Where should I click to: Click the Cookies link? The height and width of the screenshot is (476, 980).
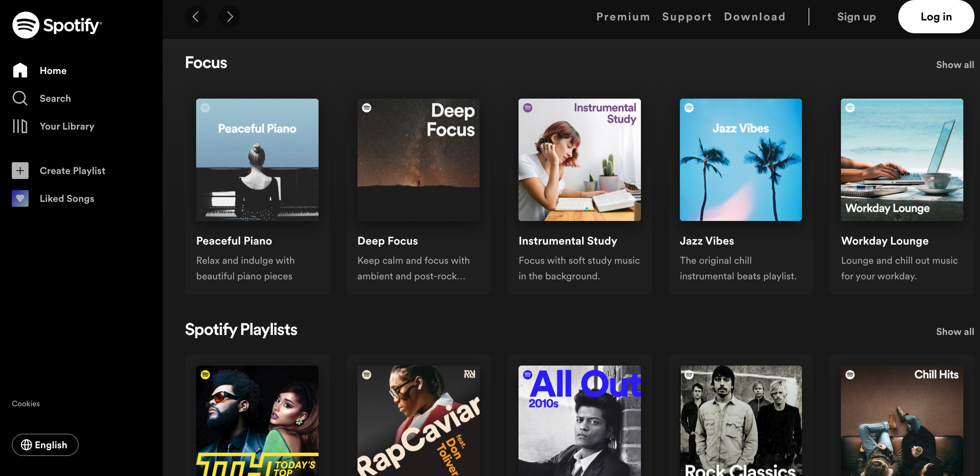(25, 403)
